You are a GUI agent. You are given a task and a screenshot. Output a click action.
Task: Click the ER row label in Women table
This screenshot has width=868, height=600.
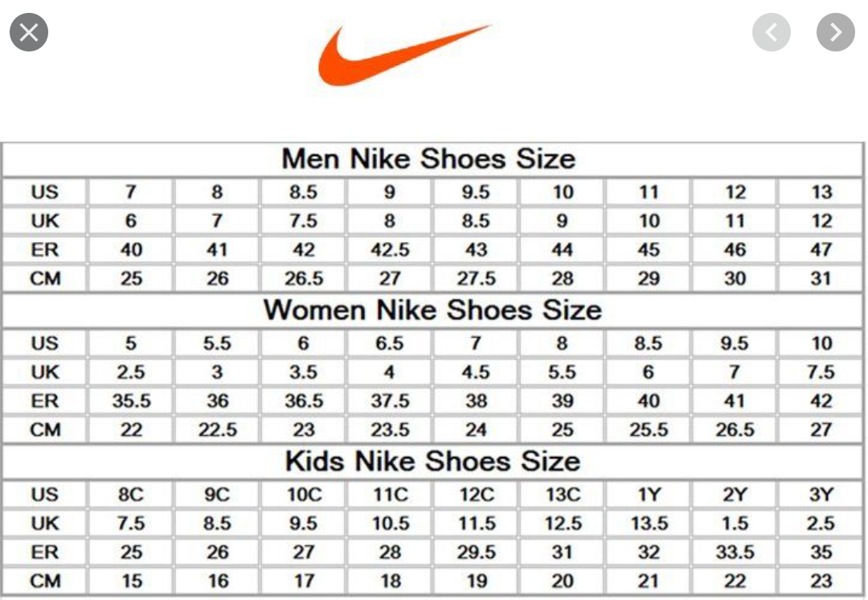pyautogui.click(x=45, y=401)
